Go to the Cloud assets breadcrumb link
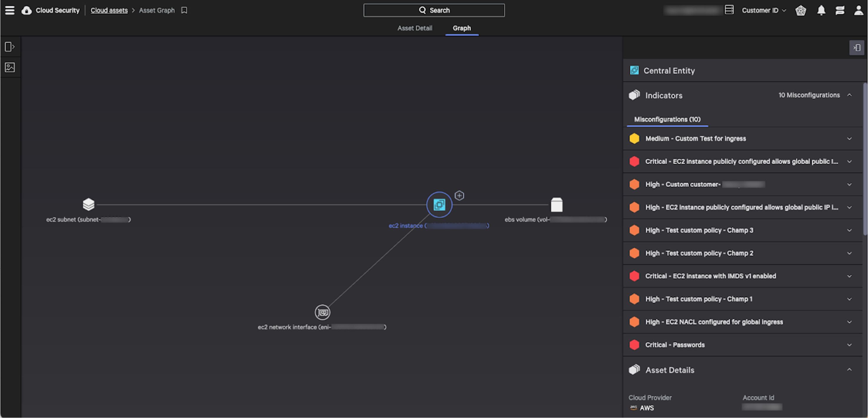Viewport: 868px width, 418px height. [109, 11]
